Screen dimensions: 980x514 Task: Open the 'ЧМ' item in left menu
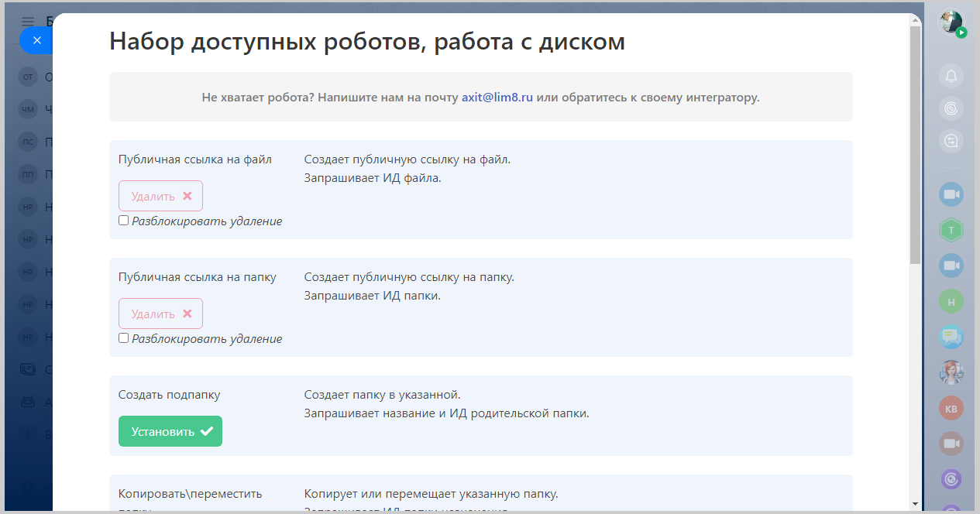tap(29, 109)
